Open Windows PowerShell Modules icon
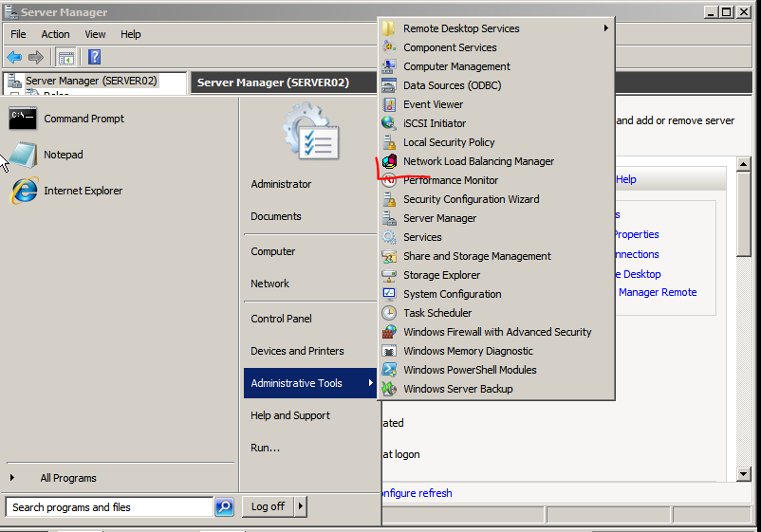This screenshot has width=761, height=532. pyautogui.click(x=389, y=370)
